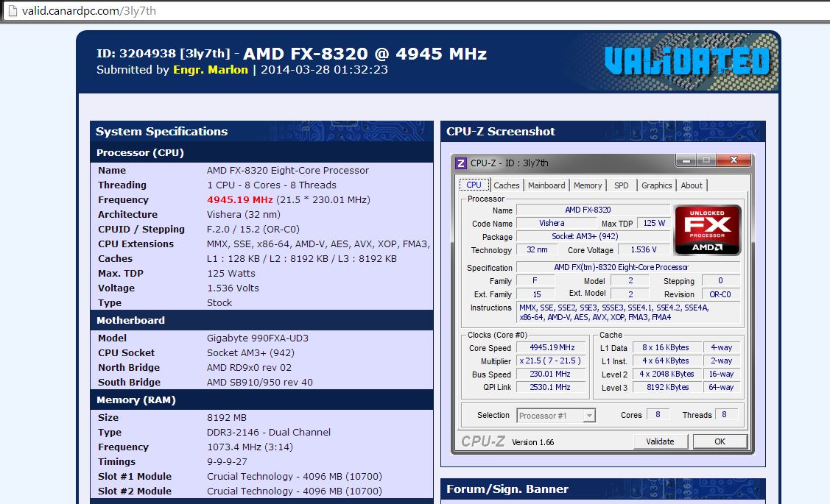Click the AMD FX Unlocked processor logo
The height and width of the screenshot is (504, 830).
pyautogui.click(x=707, y=230)
